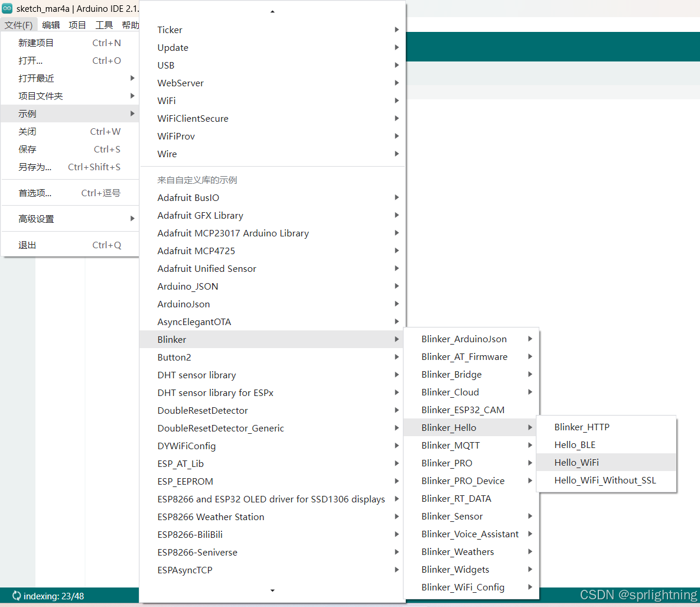Open Blinker_Hello submenu

click(x=471, y=427)
